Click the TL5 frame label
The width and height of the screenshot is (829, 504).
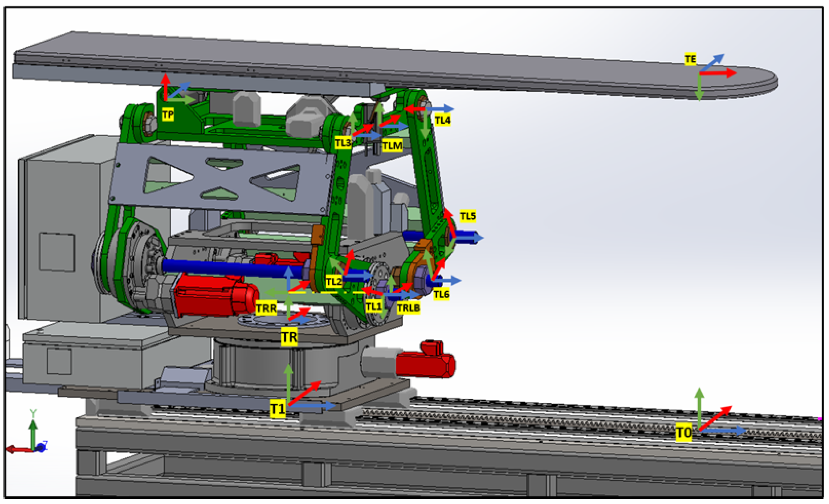point(468,216)
